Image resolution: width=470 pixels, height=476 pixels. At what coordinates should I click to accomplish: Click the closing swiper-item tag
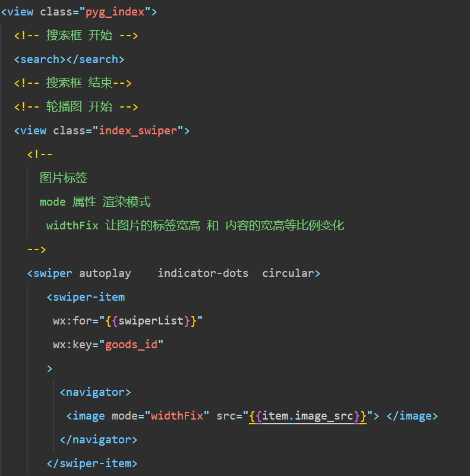coord(92,464)
